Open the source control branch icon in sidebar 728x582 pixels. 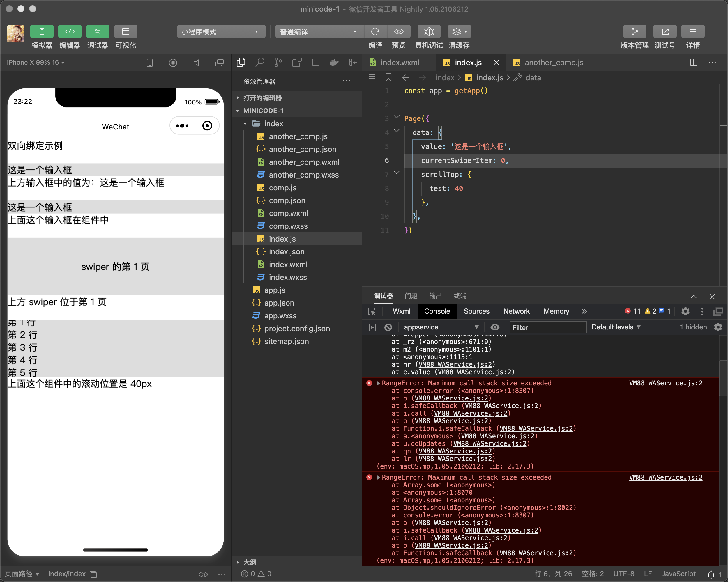point(278,62)
